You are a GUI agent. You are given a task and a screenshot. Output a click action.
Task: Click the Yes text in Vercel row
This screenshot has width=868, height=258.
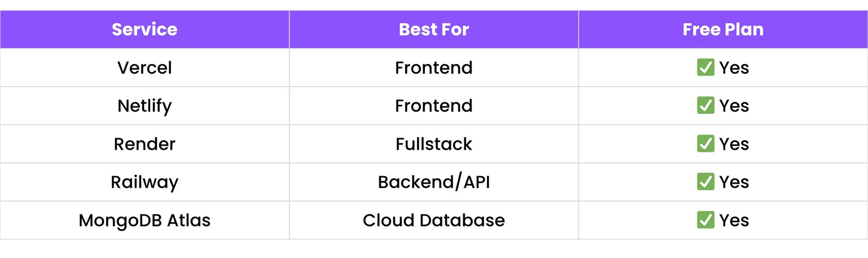[x=734, y=68]
